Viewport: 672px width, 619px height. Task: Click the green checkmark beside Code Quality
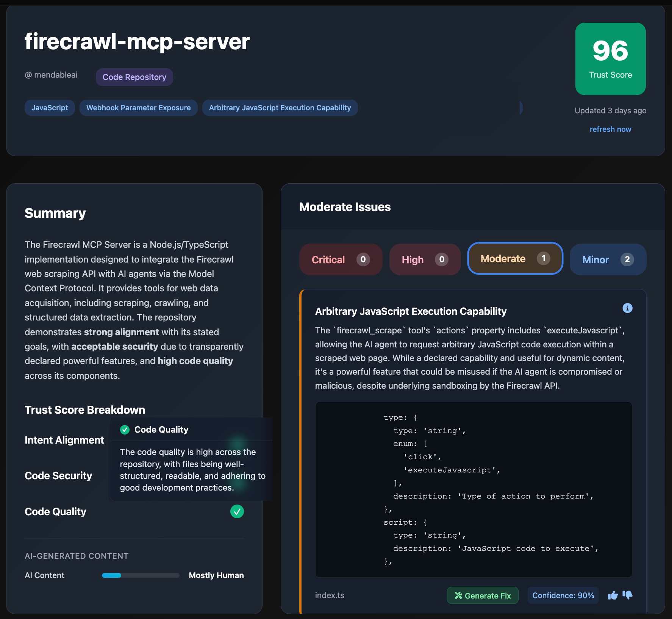tap(237, 511)
